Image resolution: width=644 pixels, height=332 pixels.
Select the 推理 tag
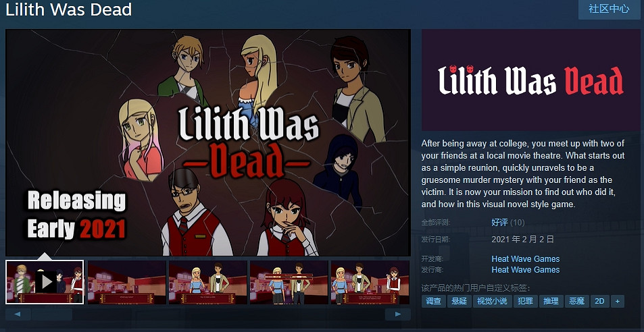click(x=551, y=301)
